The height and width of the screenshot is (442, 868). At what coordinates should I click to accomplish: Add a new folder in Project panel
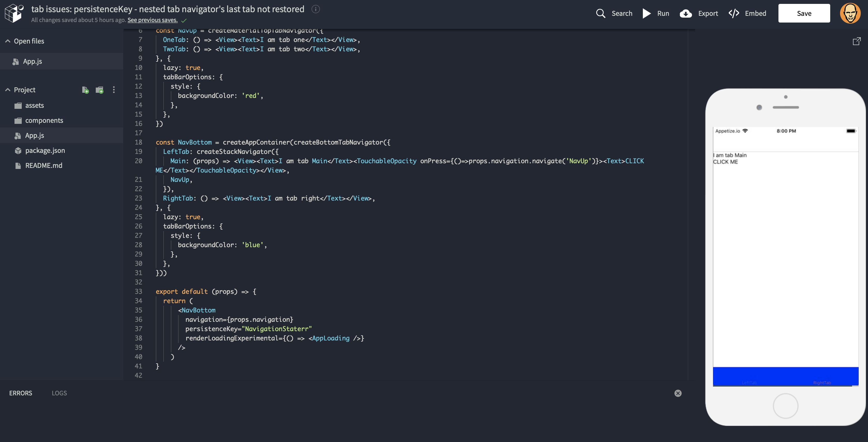(99, 90)
